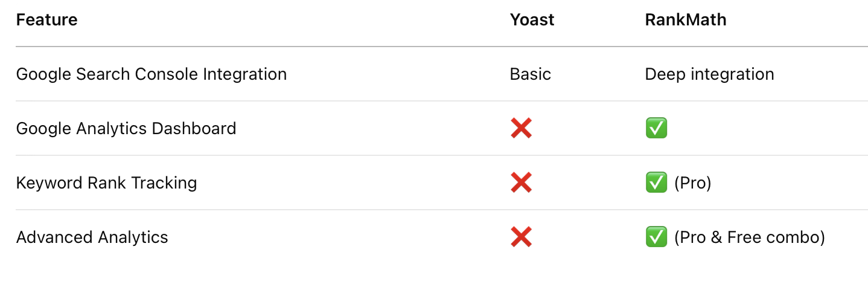Click Advanced Analytics feature text
This screenshot has height=284, width=868.
[x=92, y=237]
